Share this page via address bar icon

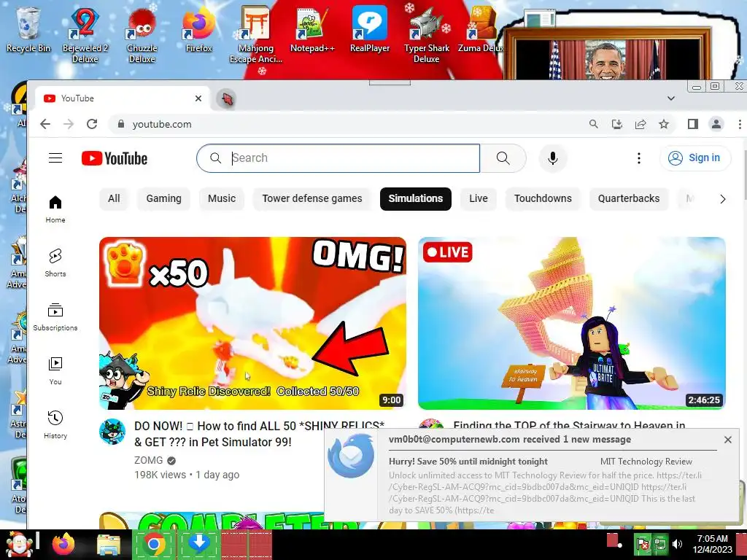640,124
